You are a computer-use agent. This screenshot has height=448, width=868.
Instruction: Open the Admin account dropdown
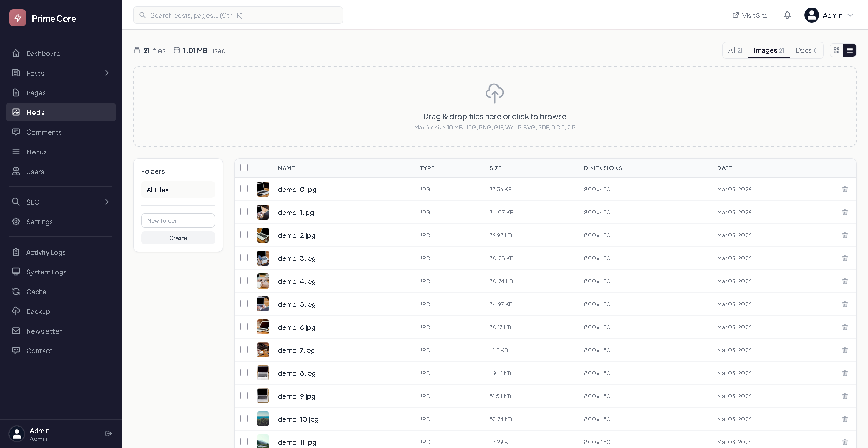829,15
